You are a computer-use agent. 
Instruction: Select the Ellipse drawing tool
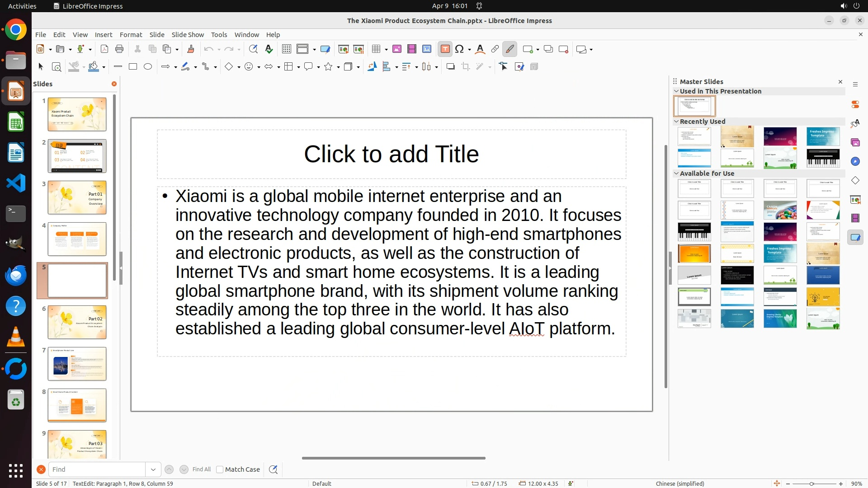coord(148,67)
